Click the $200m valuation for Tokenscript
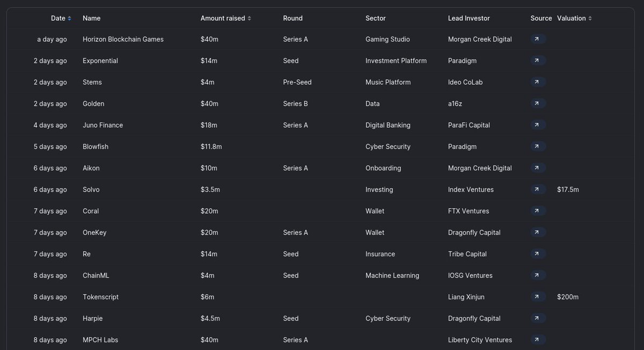 [x=568, y=297]
